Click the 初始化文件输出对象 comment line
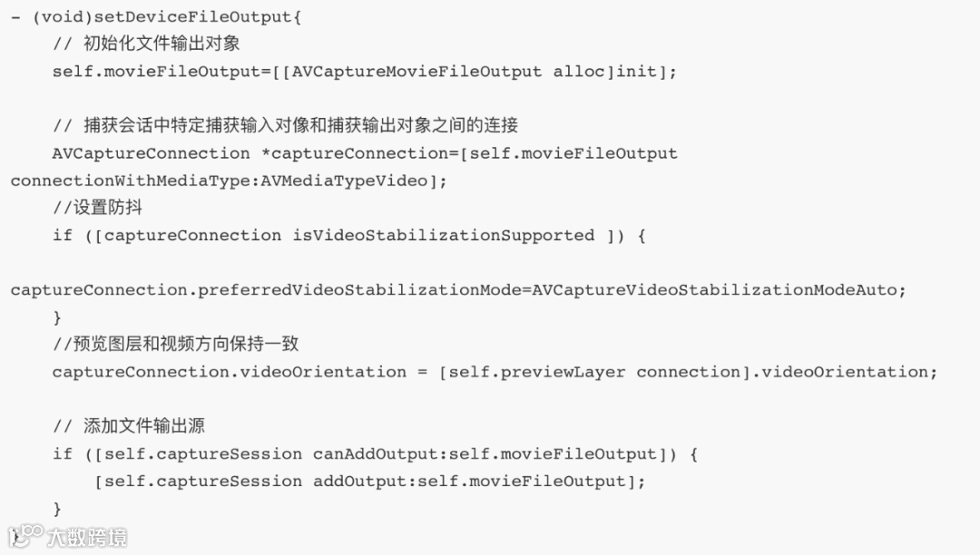Viewport: 980px width, 555px height. point(146,44)
